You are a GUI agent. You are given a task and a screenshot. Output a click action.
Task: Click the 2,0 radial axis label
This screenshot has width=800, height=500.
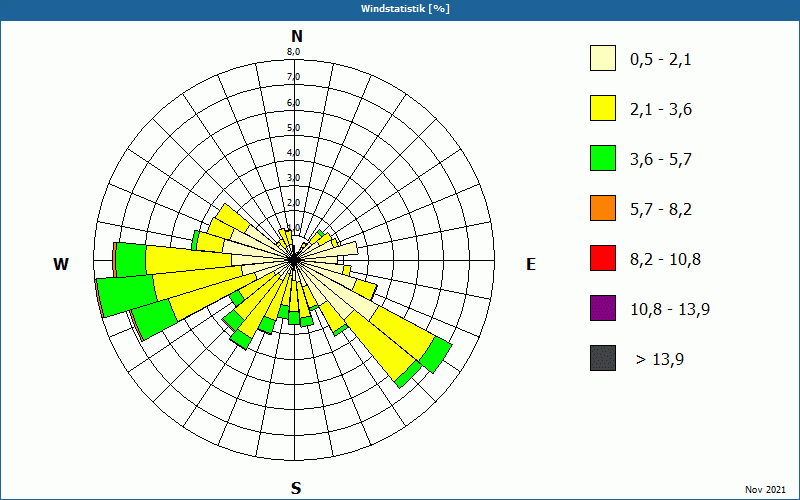[x=293, y=203]
